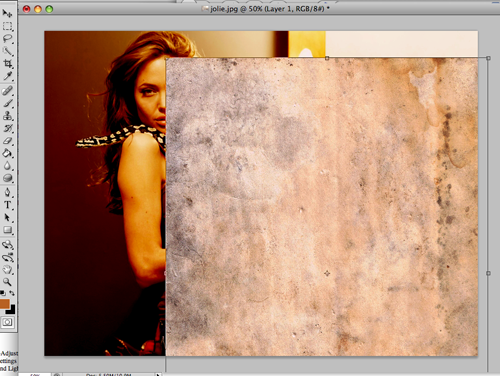Select the Paint Bucket tool

tap(7, 153)
